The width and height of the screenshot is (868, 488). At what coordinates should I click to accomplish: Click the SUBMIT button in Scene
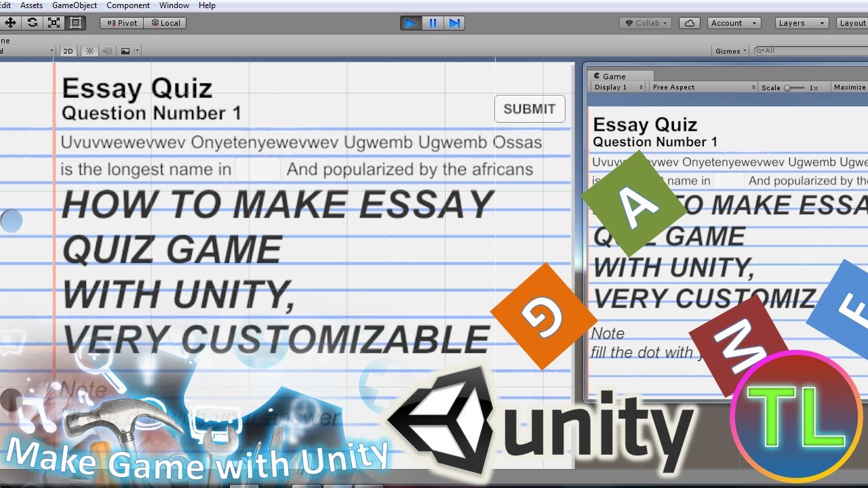[530, 109]
